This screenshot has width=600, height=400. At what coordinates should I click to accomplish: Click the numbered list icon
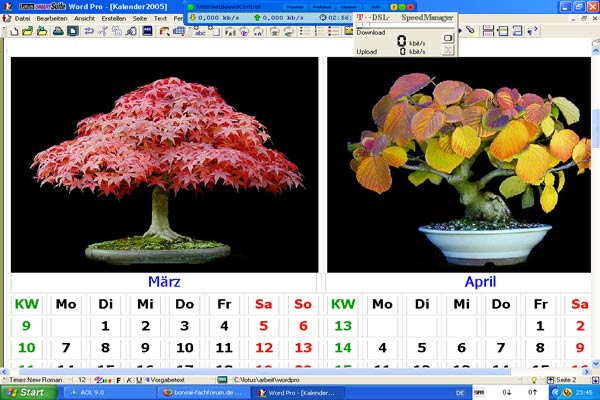[x=319, y=31]
